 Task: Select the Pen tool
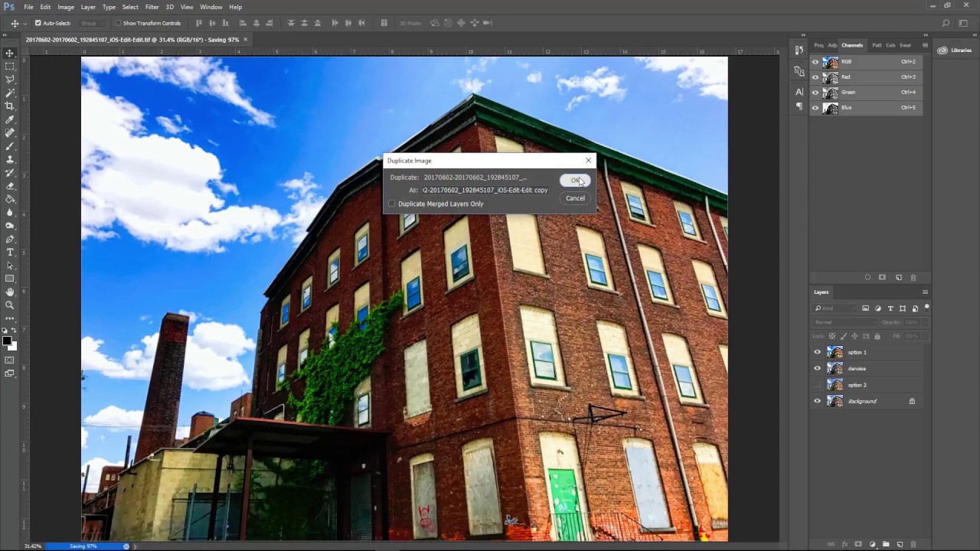10,239
